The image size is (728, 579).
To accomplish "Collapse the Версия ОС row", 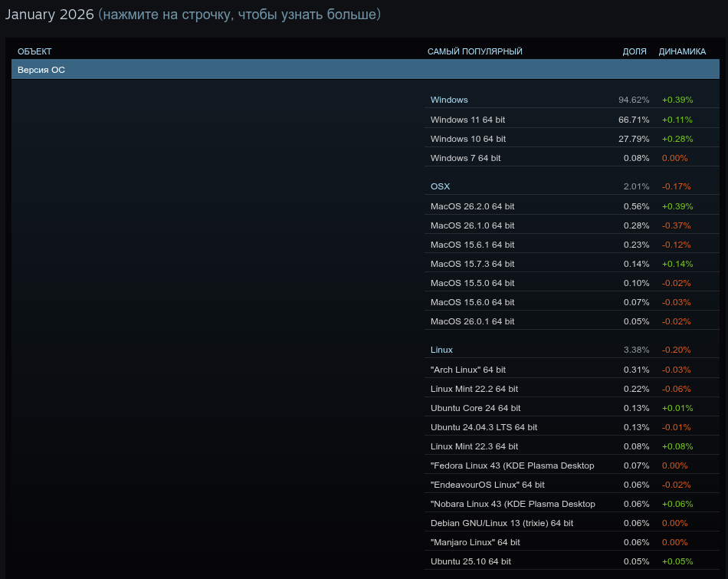I will (366, 70).
